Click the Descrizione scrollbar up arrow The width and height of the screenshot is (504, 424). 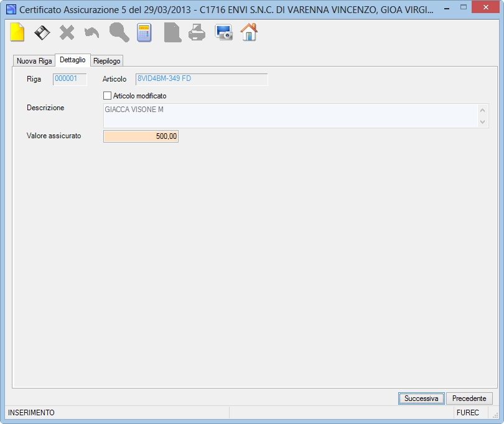click(482, 110)
